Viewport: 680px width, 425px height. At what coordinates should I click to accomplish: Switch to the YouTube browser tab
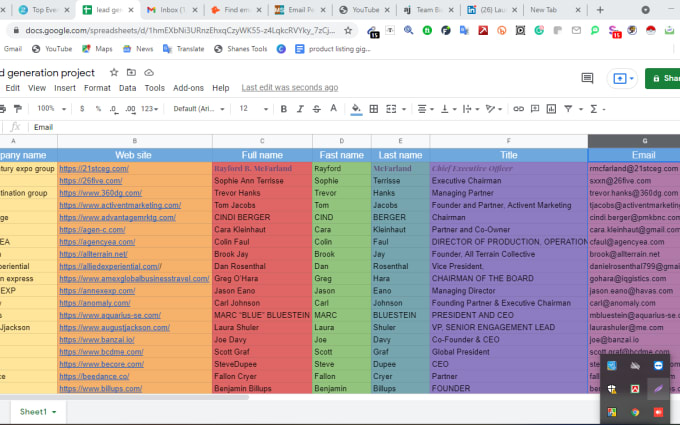[x=364, y=10]
